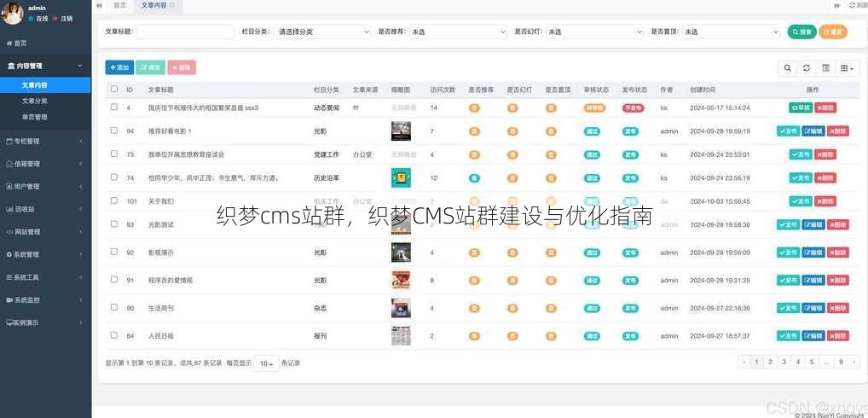Expand the 系统管理 sidebar menu
Image resolution: width=868 pixels, height=418 pixels.
click(x=45, y=255)
